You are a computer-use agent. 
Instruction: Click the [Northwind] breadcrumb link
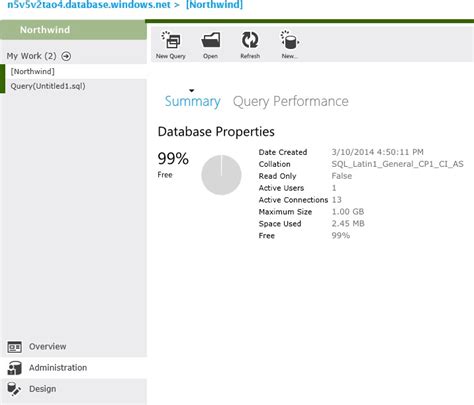tap(214, 5)
